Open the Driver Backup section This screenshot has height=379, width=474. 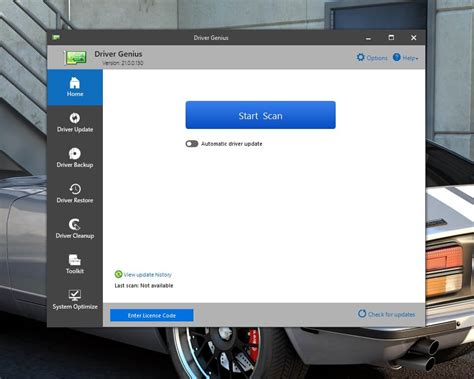[x=75, y=158]
